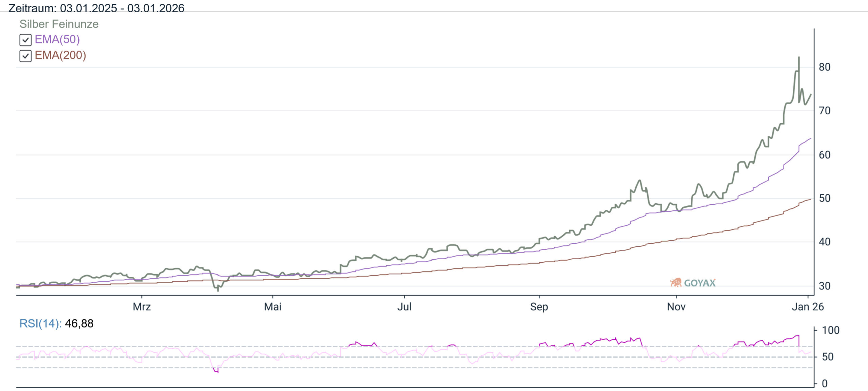The image size is (868, 391).
Task: Click the GOYAX bull logo icon
Action: click(676, 282)
